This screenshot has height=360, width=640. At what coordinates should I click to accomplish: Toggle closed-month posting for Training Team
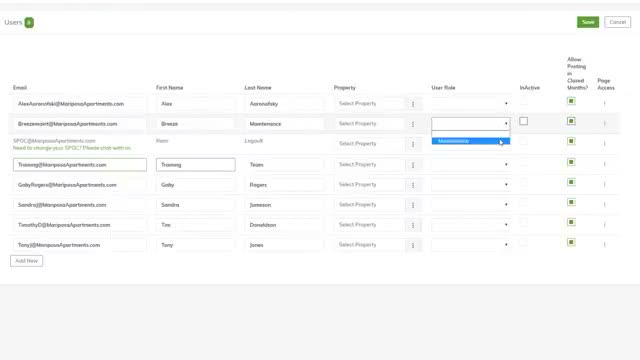click(x=571, y=162)
